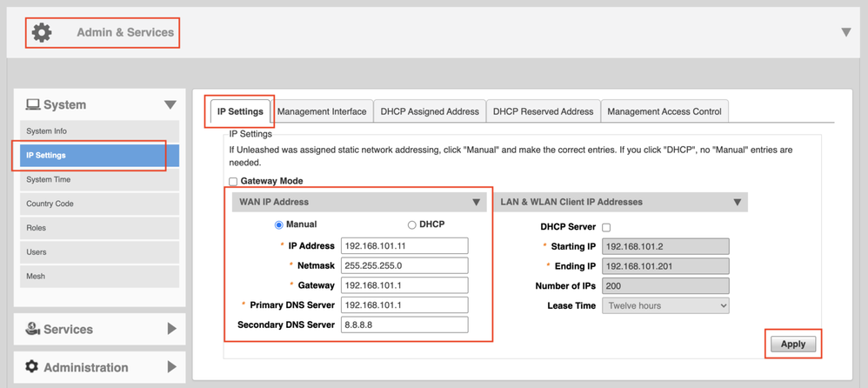Open System Time in the sidebar
868x388 pixels.
click(x=49, y=179)
